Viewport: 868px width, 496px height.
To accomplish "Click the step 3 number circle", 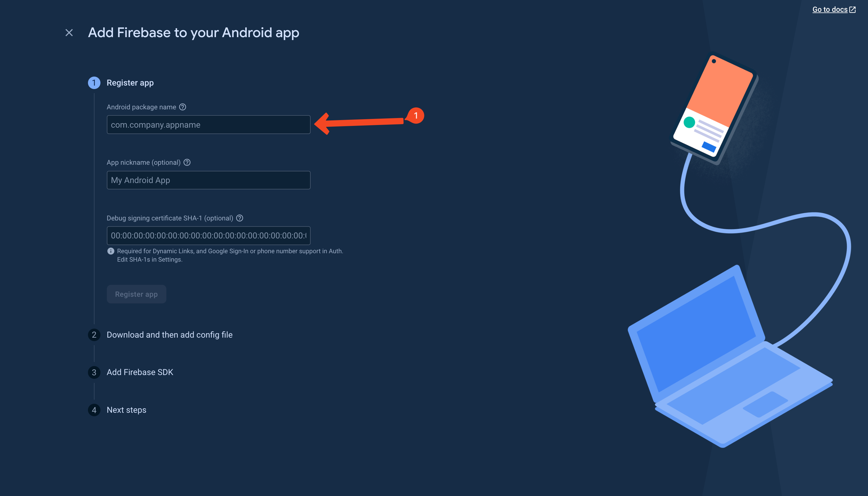I will (94, 372).
